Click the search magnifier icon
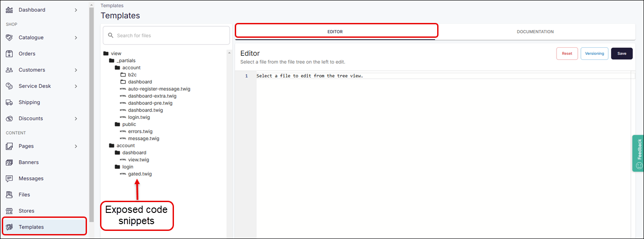 click(x=111, y=36)
